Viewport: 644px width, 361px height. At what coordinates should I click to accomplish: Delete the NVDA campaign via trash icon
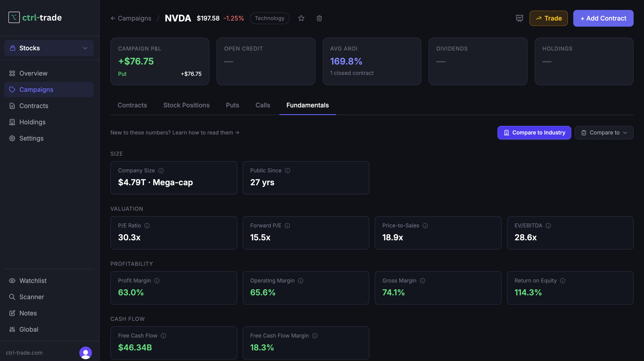click(319, 18)
